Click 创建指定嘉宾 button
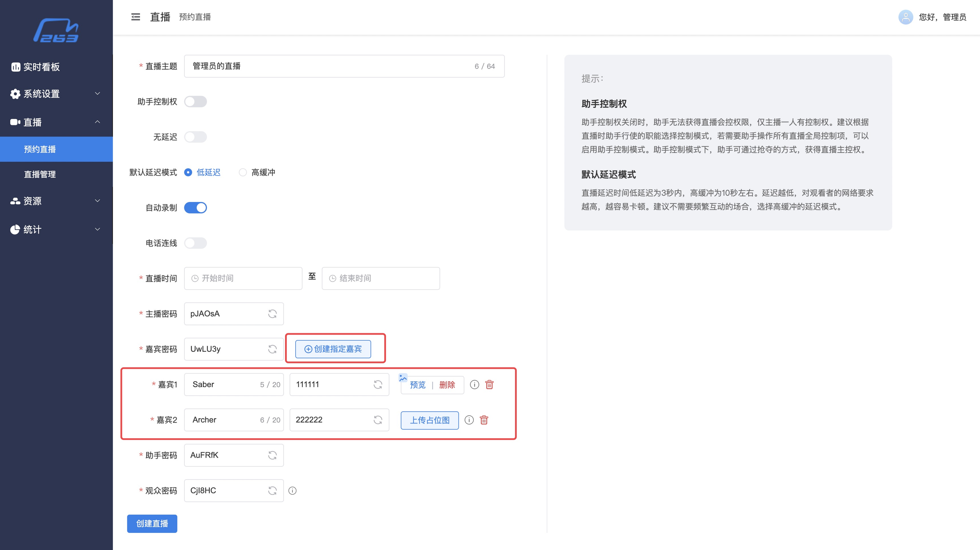The image size is (980, 550). tap(333, 349)
